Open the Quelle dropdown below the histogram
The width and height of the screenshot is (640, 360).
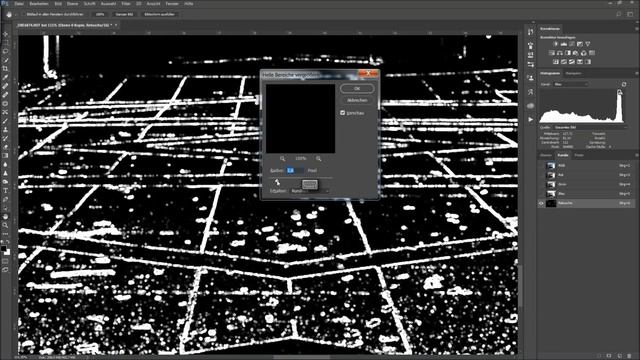tap(589, 127)
